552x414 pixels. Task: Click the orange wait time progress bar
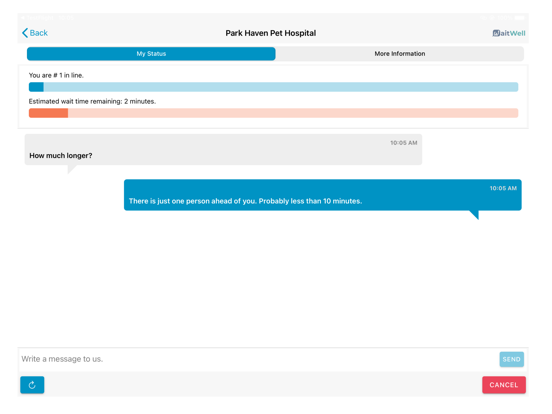tap(273, 113)
